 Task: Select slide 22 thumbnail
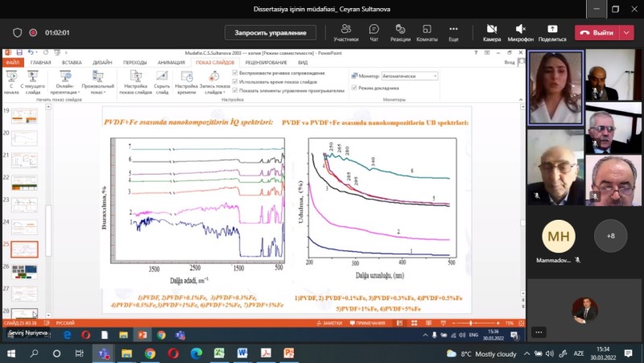[24, 183]
